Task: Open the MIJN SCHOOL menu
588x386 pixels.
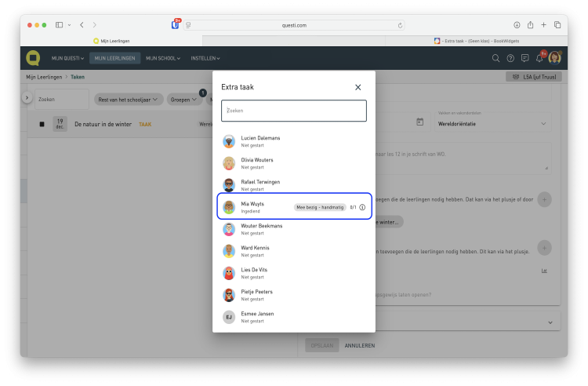Action: 163,58
